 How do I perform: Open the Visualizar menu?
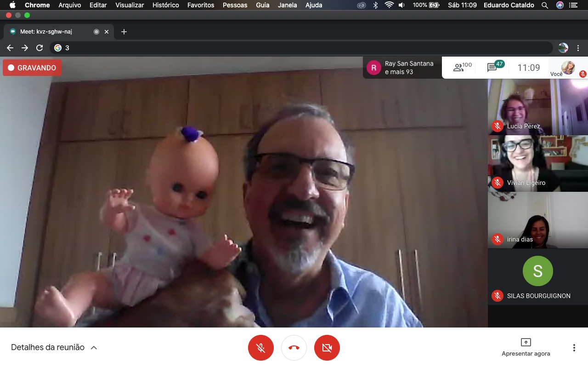tap(130, 5)
